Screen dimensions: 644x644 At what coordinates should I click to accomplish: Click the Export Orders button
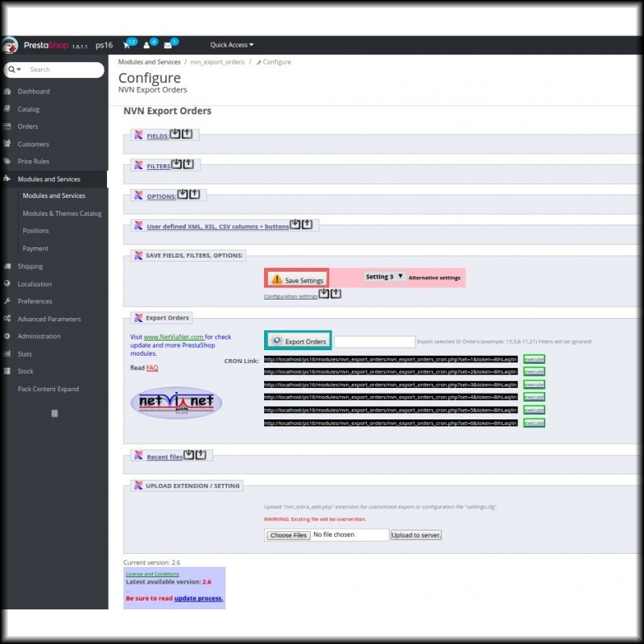point(298,341)
